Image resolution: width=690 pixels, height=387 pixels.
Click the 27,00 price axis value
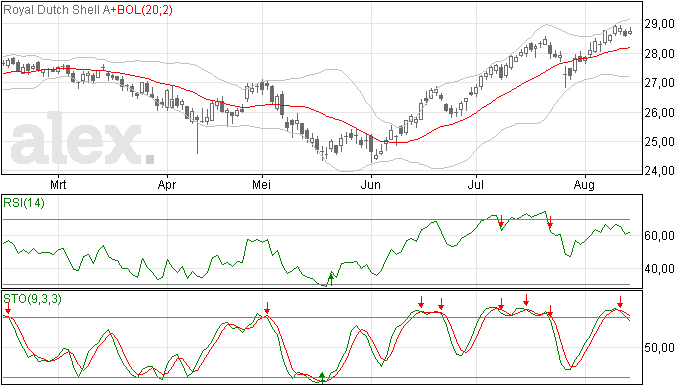coord(659,83)
